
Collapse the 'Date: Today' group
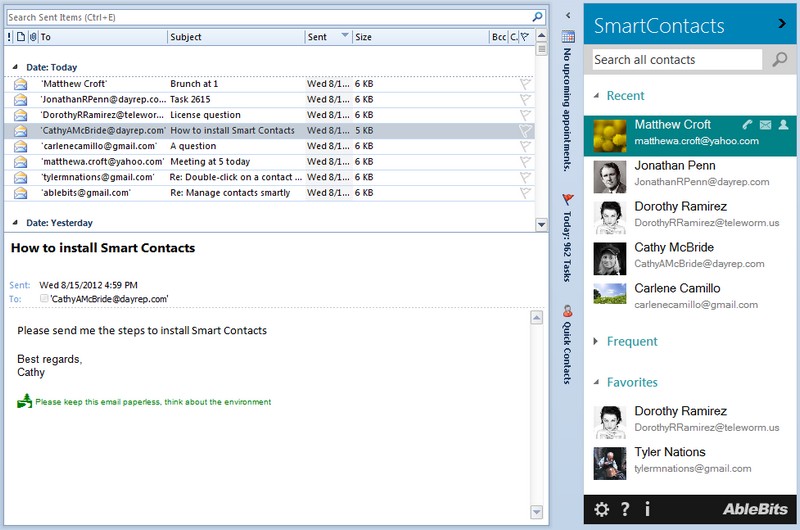point(15,67)
